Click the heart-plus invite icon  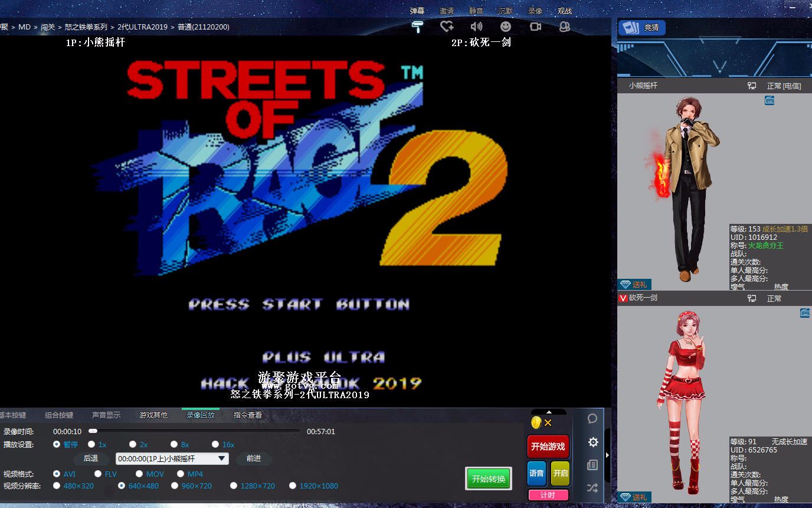point(447,27)
